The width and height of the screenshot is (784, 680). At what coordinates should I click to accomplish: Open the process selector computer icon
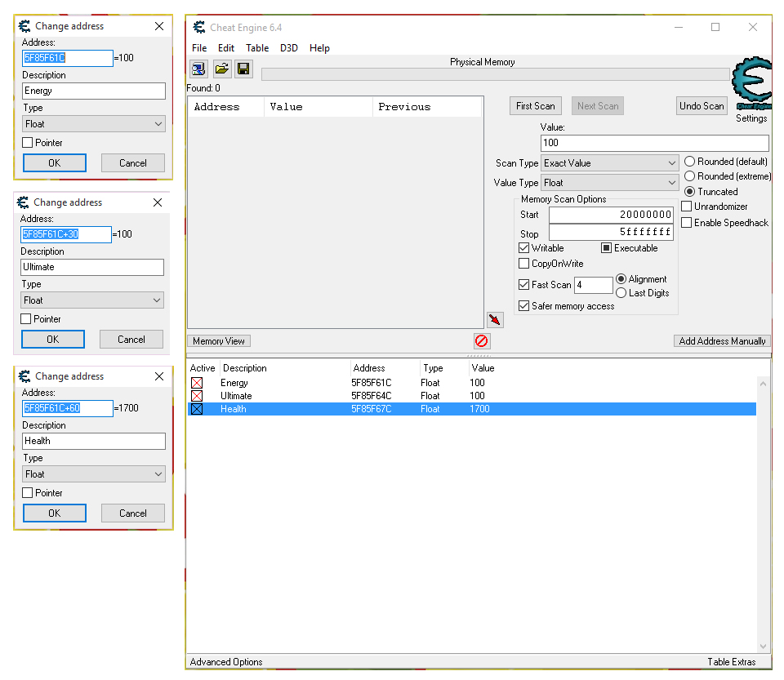198,69
